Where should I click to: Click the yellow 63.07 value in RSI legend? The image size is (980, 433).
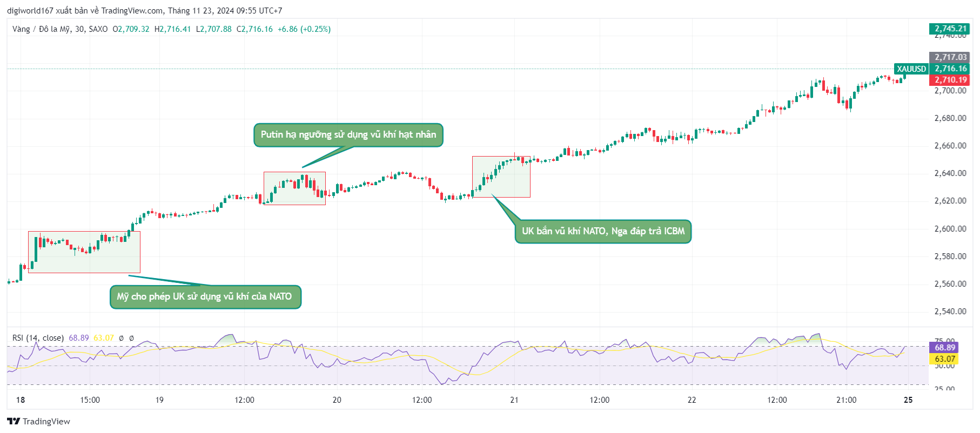(x=104, y=338)
